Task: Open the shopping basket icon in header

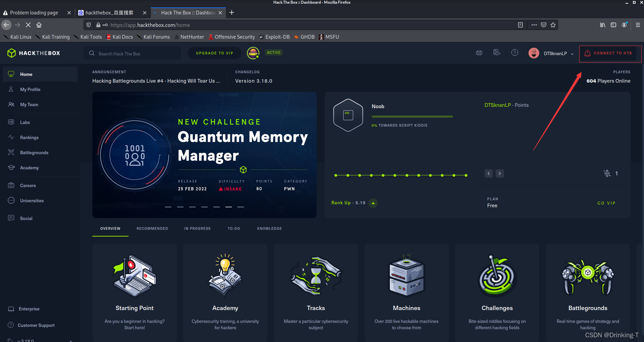Action: (479, 52)
